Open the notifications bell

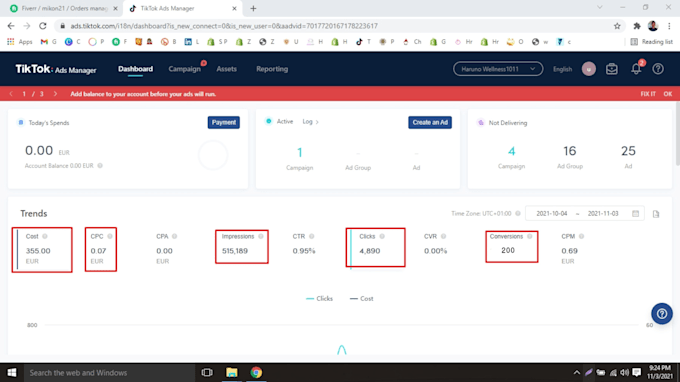point(636,69)
